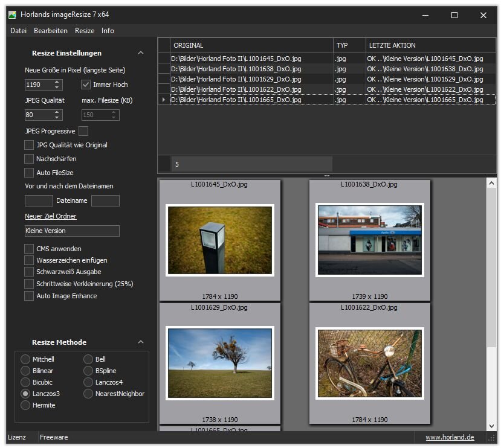Click the Freeware status bar entry

tap(54, 437)
